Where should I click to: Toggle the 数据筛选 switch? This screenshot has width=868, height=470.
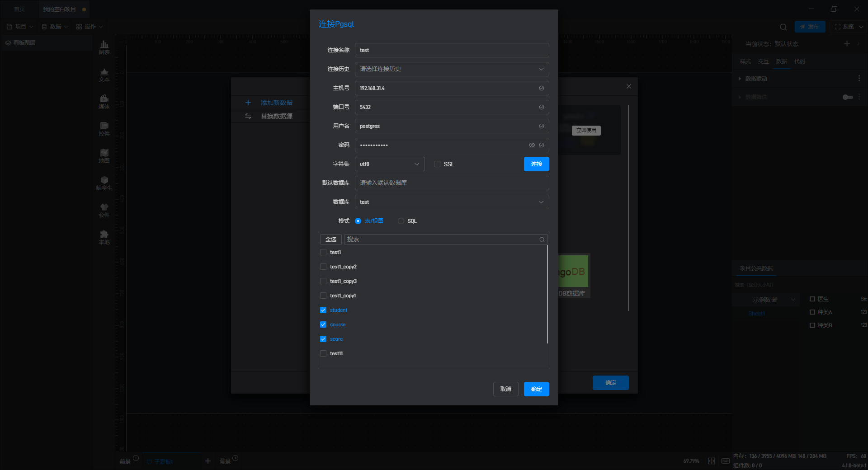tap(848, 97)
